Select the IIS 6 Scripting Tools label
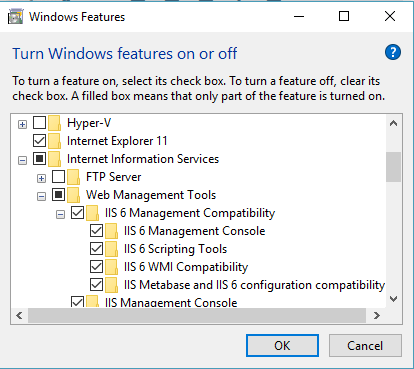Screen dimensions: 414x369 point(175,249)
